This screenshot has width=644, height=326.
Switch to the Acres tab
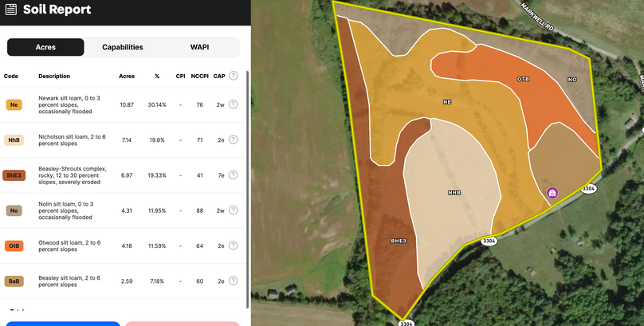[x=45, y=47]
